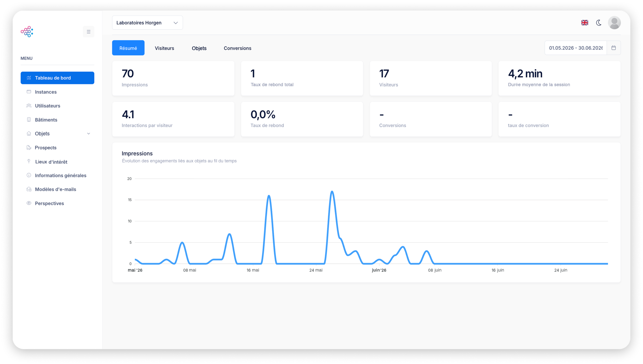The image size is (643, 364).
Task: Open the Prospects page
Action: pyautogui.click(x=57, y=148)
